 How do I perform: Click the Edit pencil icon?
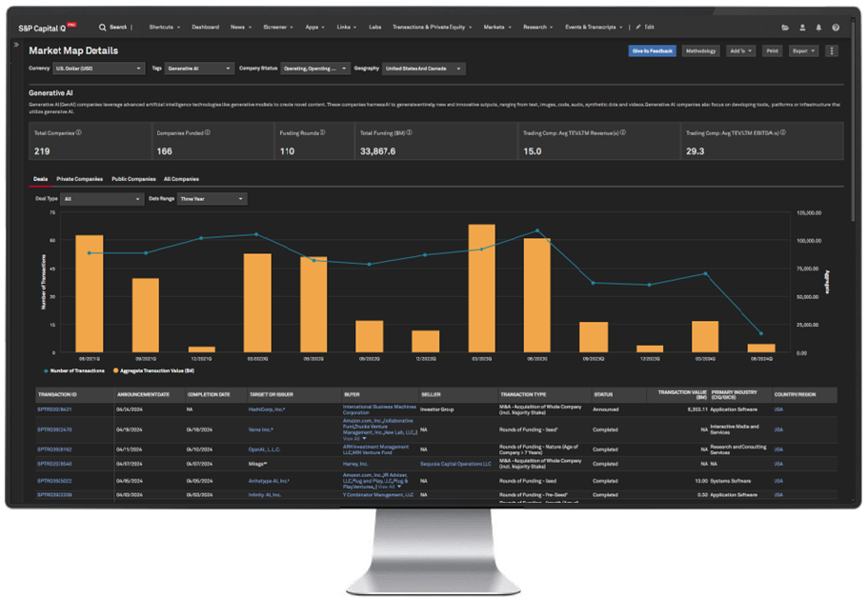point(638,28)
